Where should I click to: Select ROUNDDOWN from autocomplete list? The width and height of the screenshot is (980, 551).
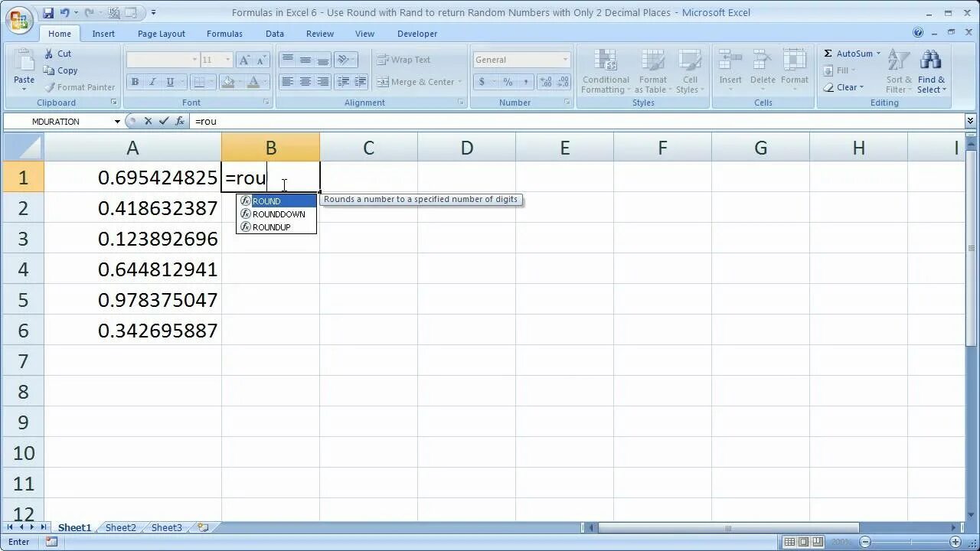(276, 214)
